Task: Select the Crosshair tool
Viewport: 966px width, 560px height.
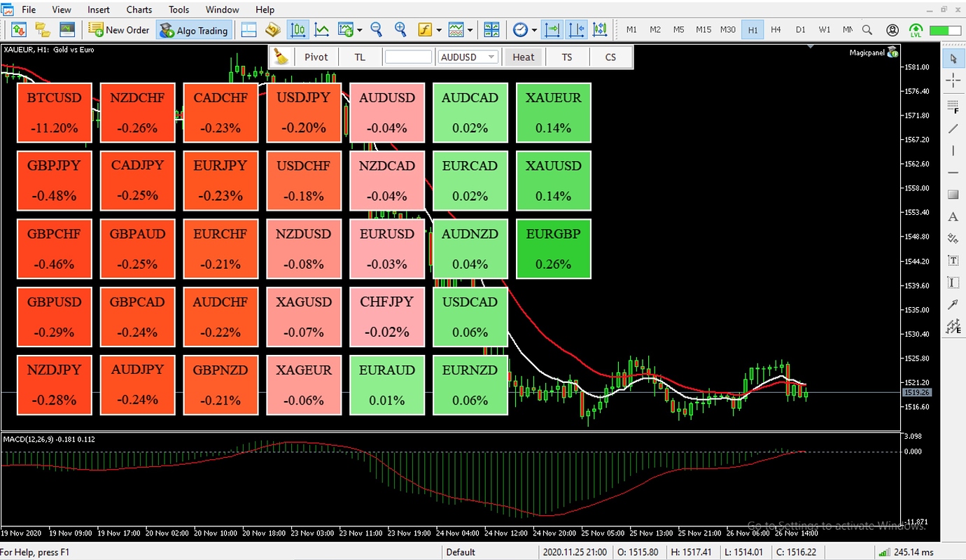Action: click(952, 80)
